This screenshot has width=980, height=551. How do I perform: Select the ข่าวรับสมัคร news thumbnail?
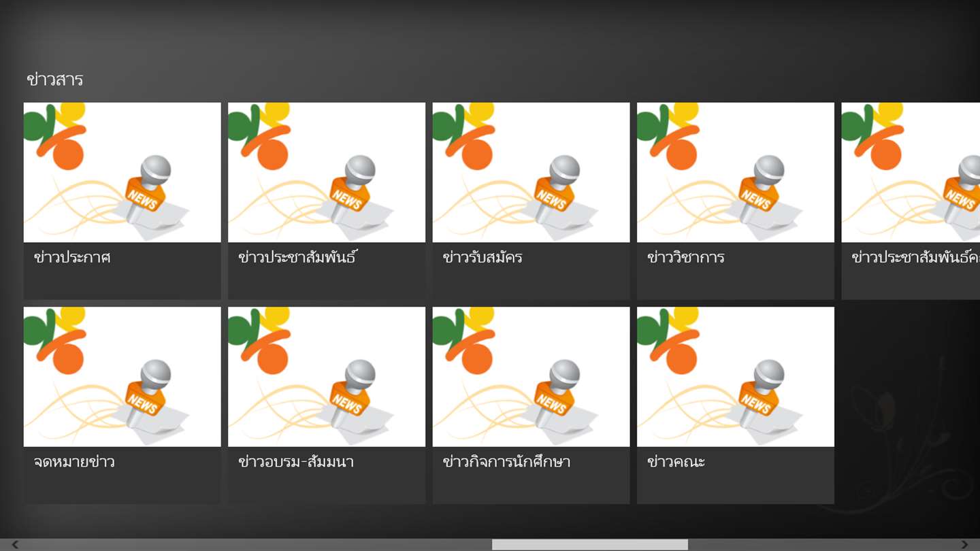(532, 172)
